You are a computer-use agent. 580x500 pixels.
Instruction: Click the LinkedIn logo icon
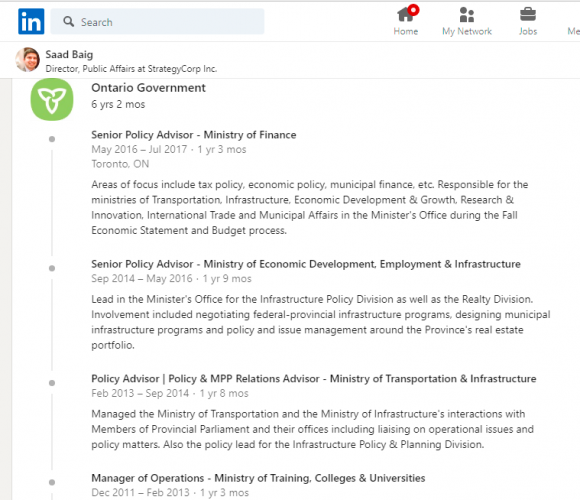pyautogui.click(x=31, y=21)
